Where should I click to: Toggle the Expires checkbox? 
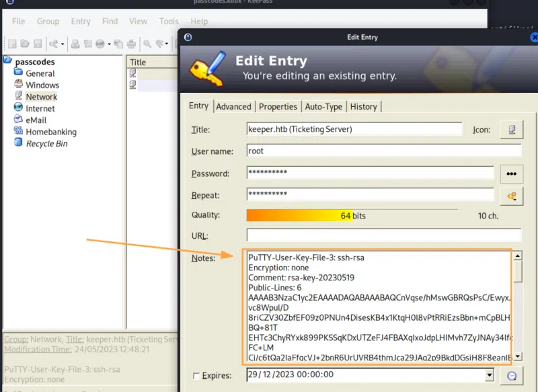tap(196, 376)
